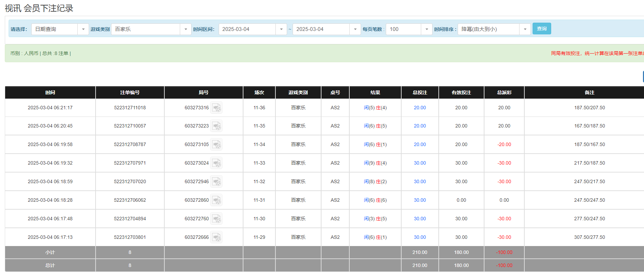The width and height of the screenshot is (644, 278).
Task: Expand the start date 2025-03-04 dropdown
Action: coord(281,29)
